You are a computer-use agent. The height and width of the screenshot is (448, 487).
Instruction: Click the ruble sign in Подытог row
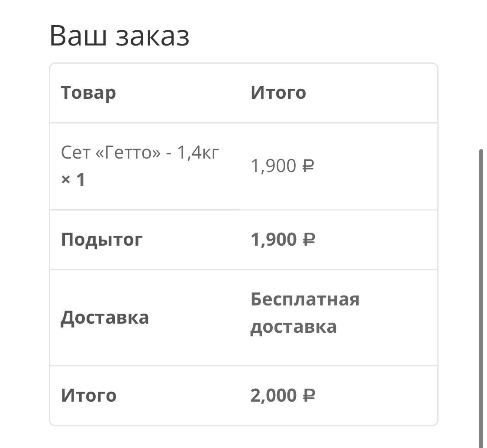(309, 240)
